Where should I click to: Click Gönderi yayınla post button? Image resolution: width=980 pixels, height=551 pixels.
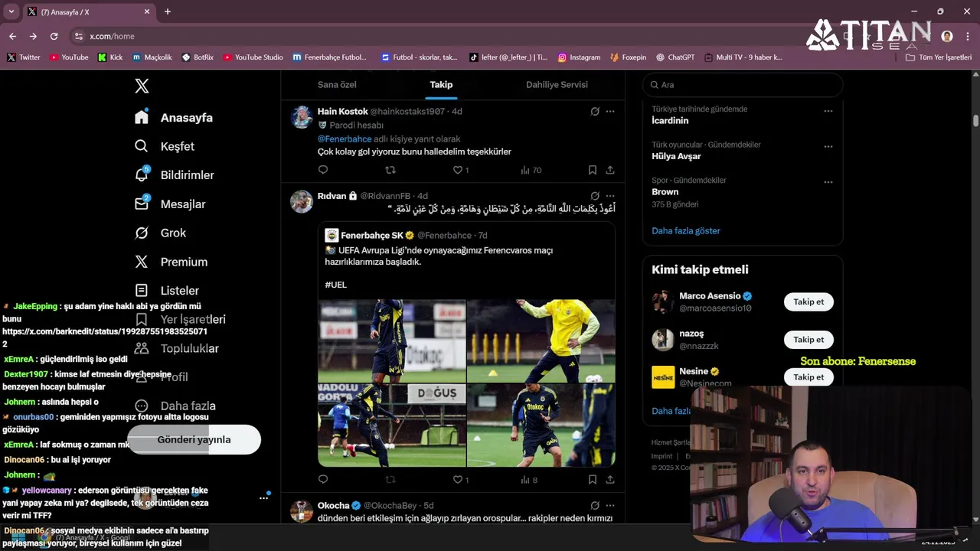coord(194,439)
